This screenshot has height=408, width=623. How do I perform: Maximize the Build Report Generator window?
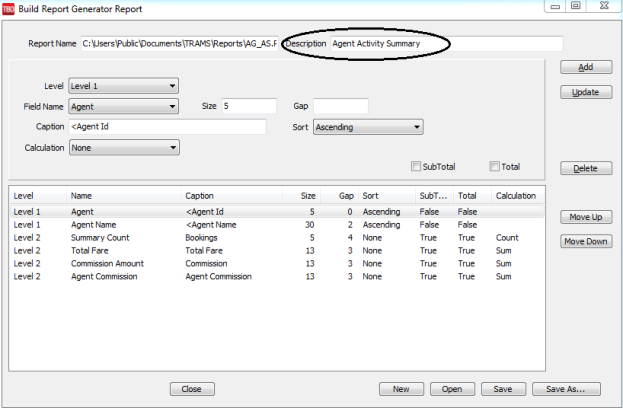576,6
